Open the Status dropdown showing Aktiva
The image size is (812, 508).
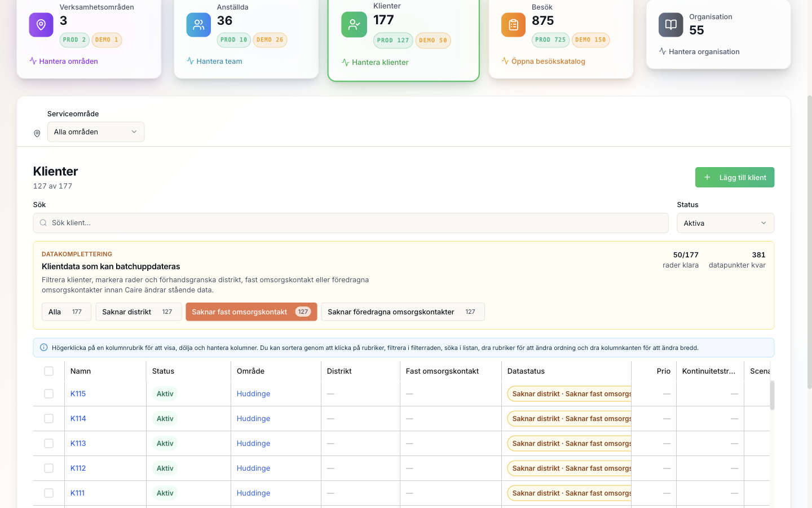[725, 223]
